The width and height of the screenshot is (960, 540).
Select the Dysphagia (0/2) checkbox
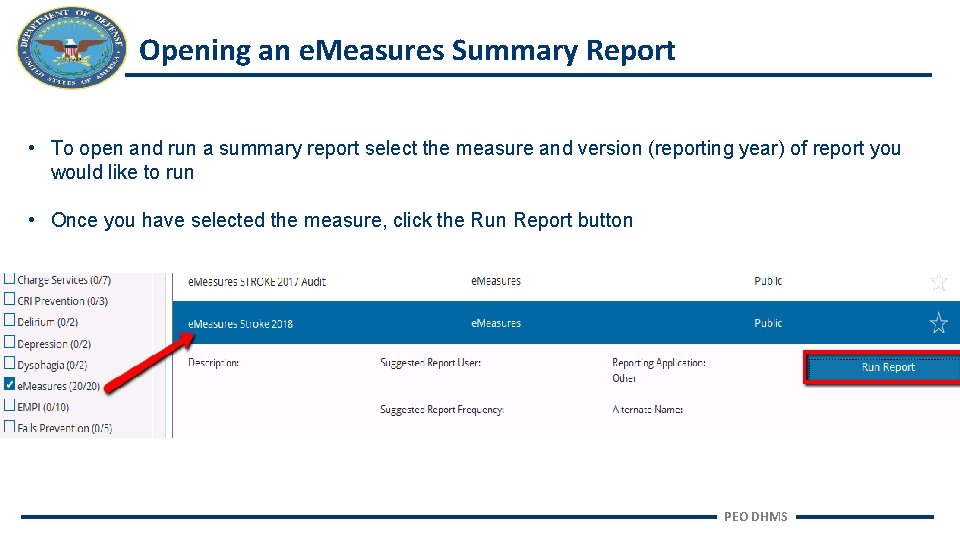coord(9,363)
